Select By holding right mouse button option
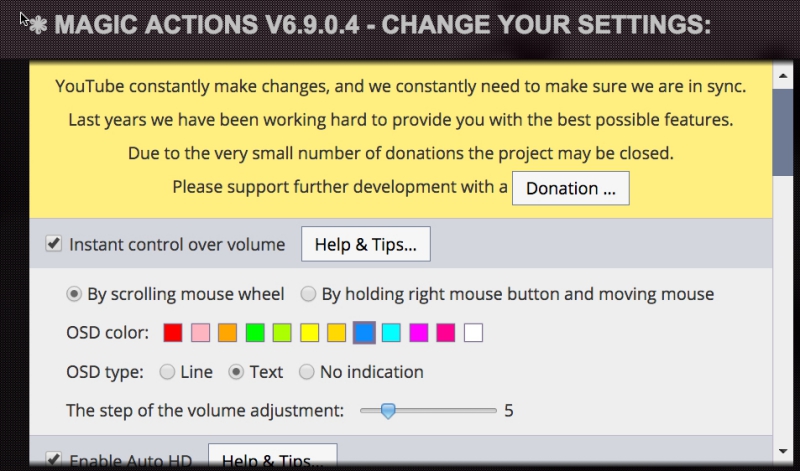800x471 pixels. (x=309, y=294)
